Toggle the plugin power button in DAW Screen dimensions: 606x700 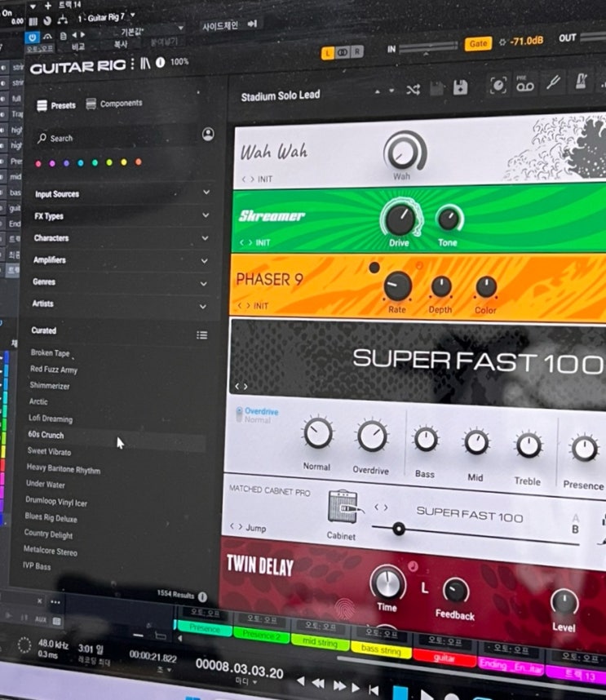pos(32,38)
